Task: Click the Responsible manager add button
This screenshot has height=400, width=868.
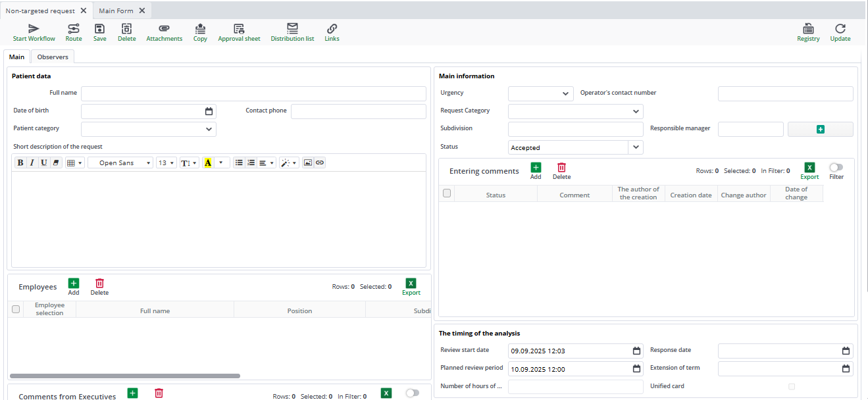Action: click(x=820, y=130)
